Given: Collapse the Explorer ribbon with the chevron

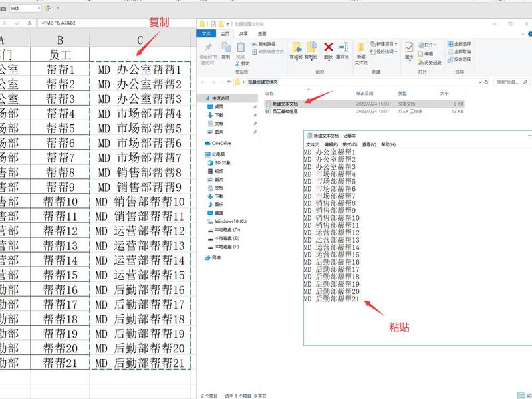Looking at the screenshot, I should 523,34.
